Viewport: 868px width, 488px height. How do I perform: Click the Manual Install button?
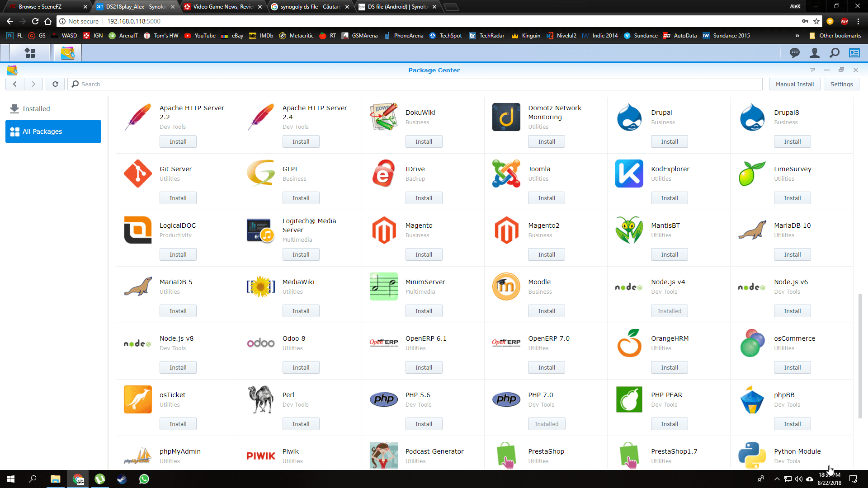click(x=794, y=84)
